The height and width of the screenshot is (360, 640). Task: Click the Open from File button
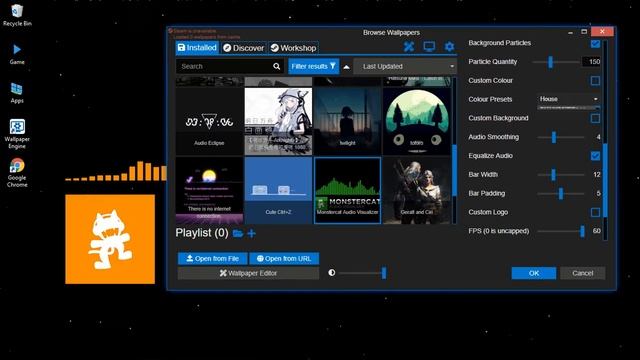(212, 258)
